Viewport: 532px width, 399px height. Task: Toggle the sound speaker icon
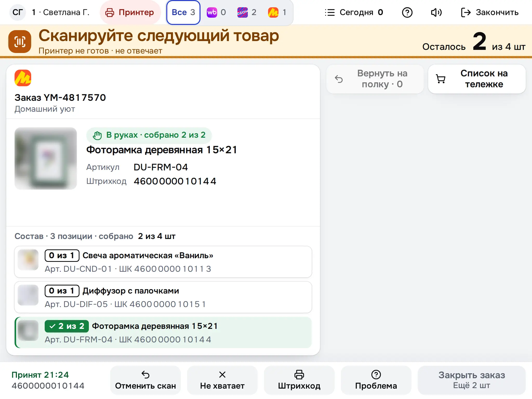tap(436, 12)
